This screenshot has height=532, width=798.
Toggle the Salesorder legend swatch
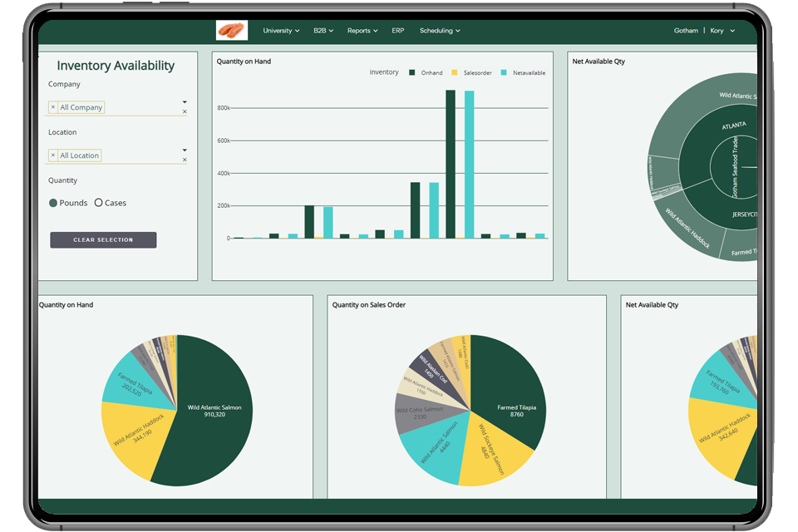pyautogui.click(x=454, y=72)
